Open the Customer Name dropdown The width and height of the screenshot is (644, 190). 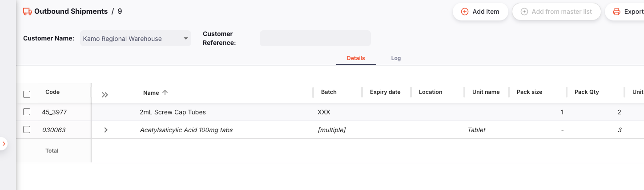(x=136, y=39)
